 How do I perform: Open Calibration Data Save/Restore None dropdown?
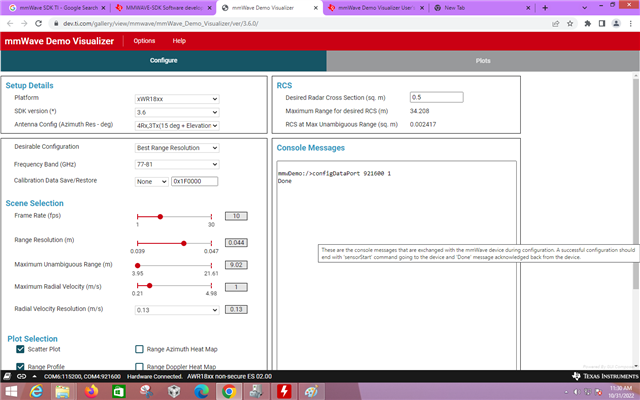point(151,181)
